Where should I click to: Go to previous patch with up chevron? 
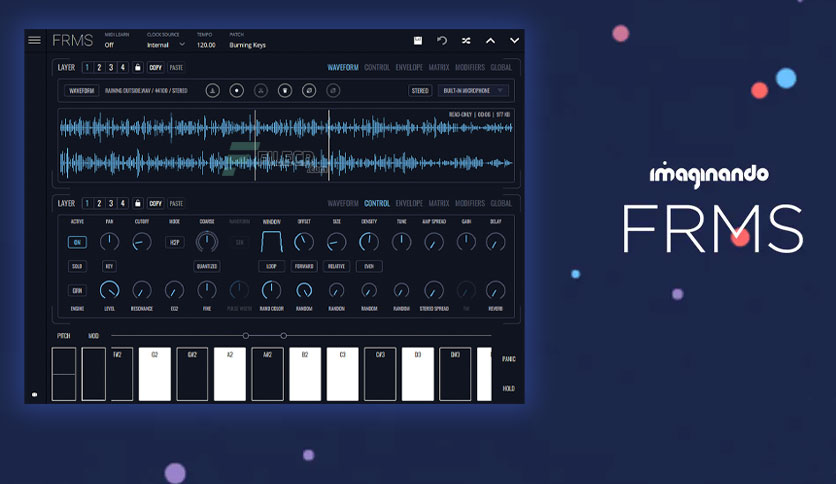(490, 41)
